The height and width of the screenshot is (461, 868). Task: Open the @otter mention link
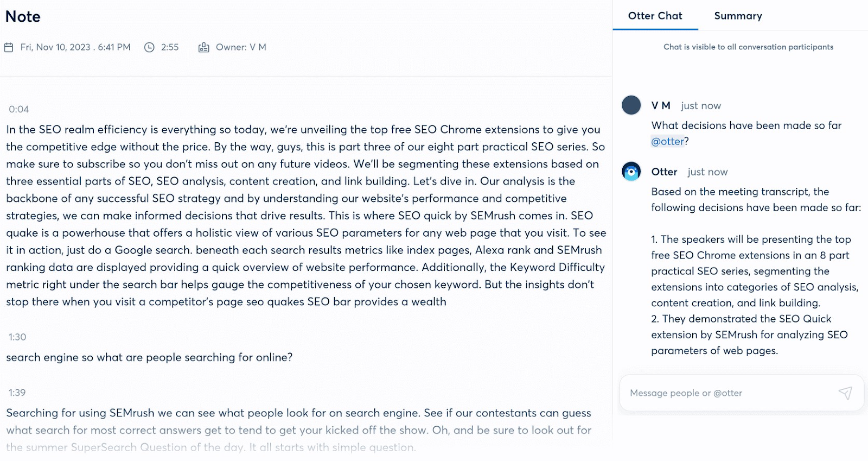click(667, 141)
